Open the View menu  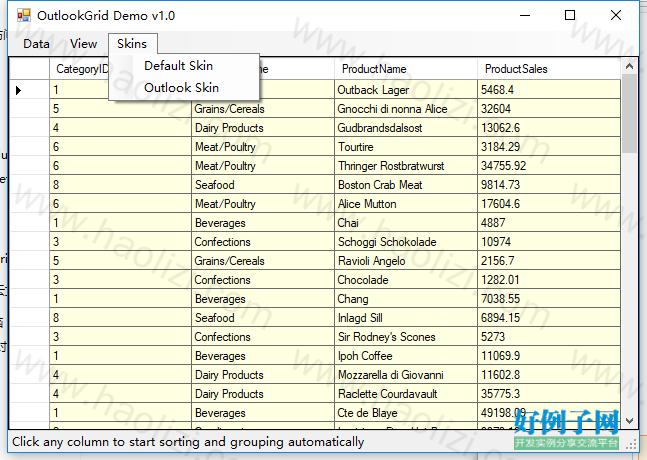pyautogui.click(x=83, y=44)
